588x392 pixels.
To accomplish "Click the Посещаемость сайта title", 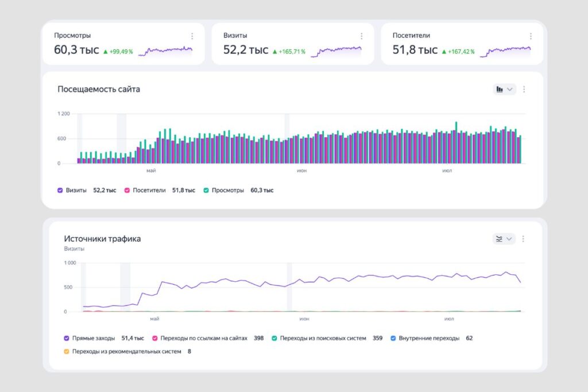I will tap(99, 89).
